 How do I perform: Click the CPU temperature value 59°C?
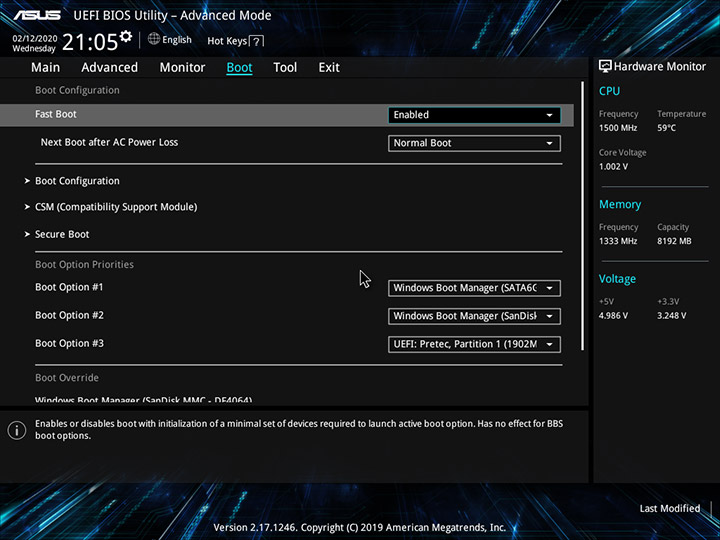pyautogui.click(x=666, y=128)
